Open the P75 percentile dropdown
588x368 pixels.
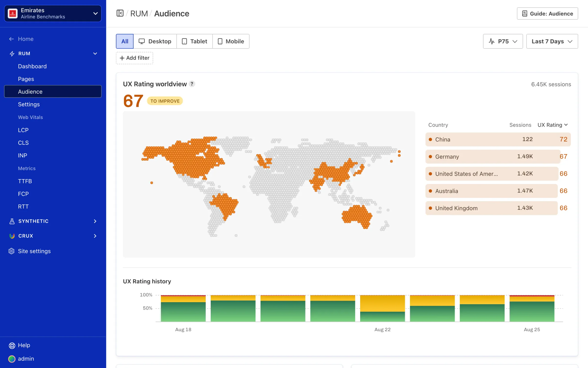point(503,41)
